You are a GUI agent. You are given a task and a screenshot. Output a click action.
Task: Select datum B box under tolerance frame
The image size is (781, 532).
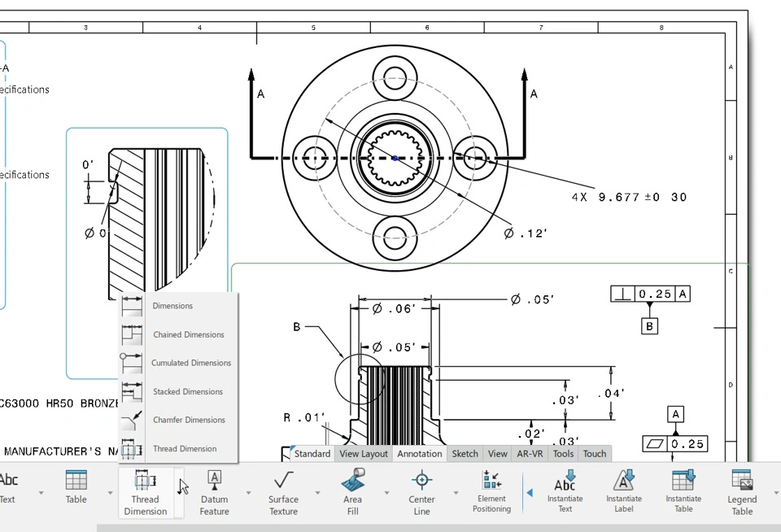tap(649, 326)
